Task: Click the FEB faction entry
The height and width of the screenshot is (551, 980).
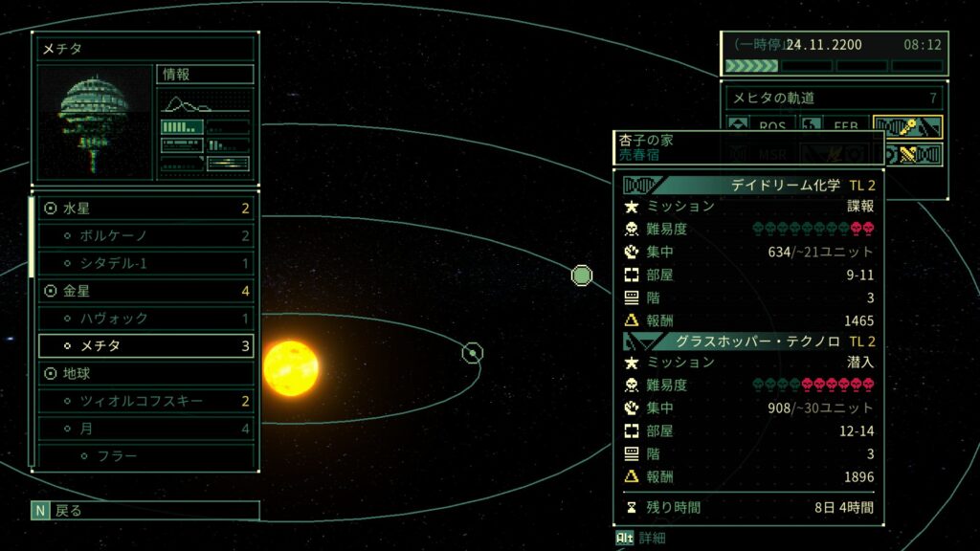Action: tap(835, 124)
